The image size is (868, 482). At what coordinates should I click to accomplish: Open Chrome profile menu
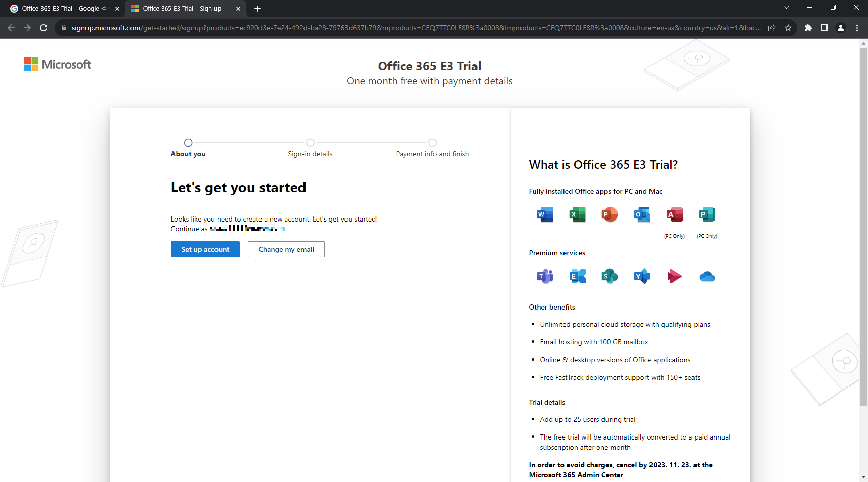841,28
